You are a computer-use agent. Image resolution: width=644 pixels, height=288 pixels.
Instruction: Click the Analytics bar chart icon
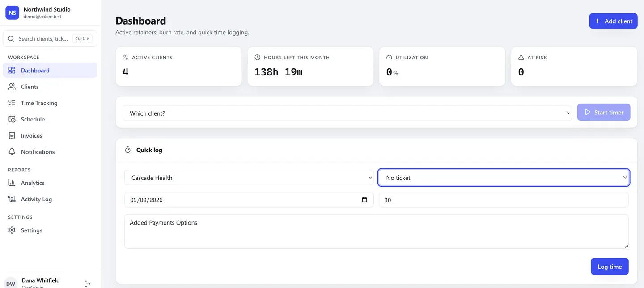(12, 183)
